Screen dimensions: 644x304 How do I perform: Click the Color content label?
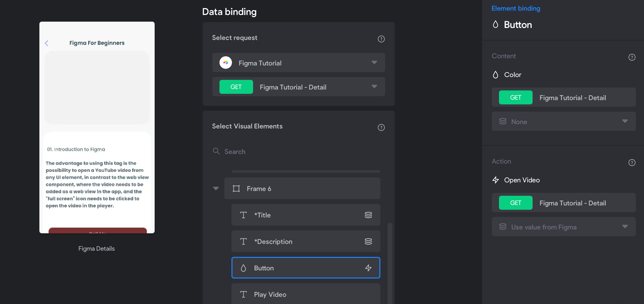(512, 75)
